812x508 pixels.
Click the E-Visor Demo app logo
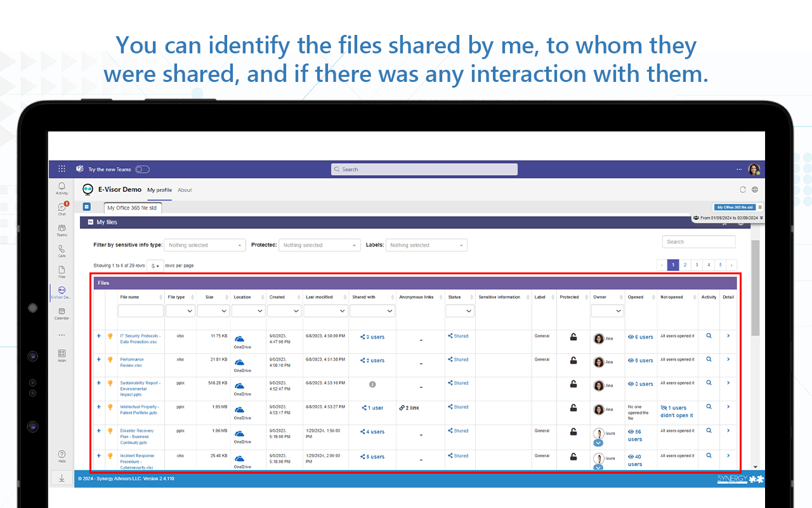(88, 189)
